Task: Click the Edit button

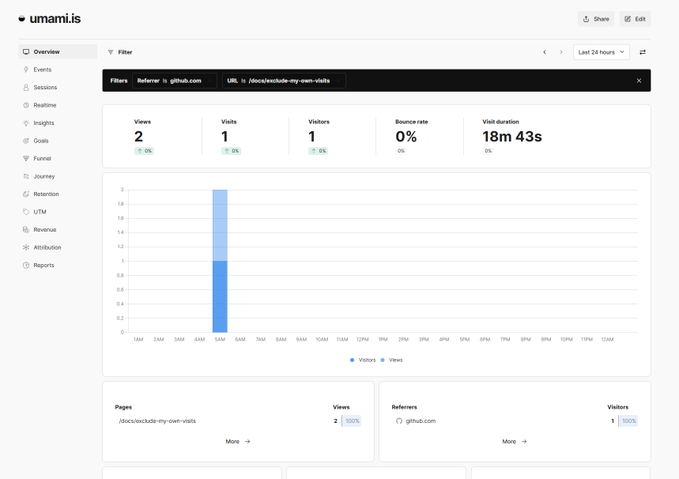Action: point(635,19)
